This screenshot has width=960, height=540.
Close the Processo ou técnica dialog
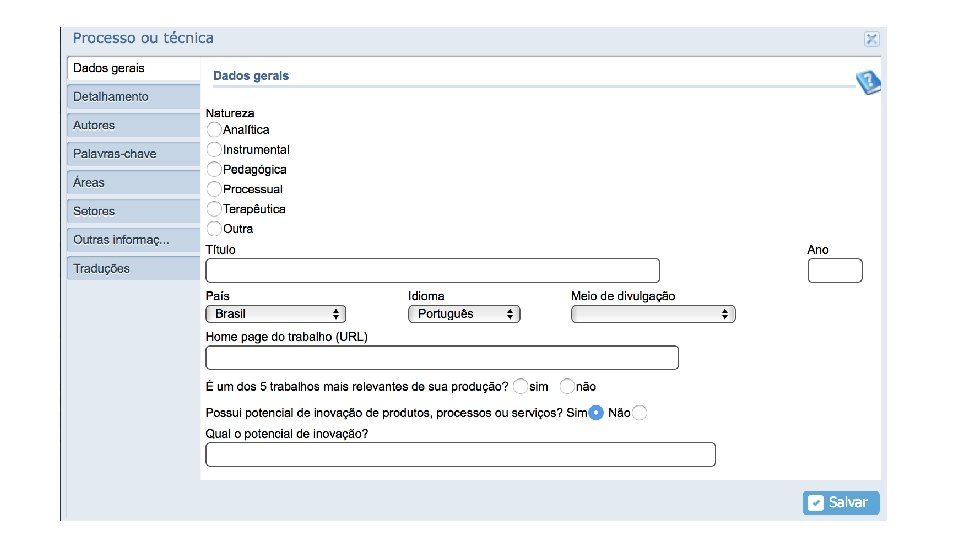click(x=872, y=39)
